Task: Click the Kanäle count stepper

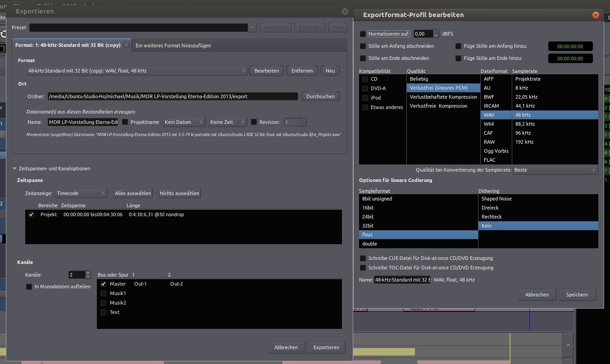Action: 88,275
